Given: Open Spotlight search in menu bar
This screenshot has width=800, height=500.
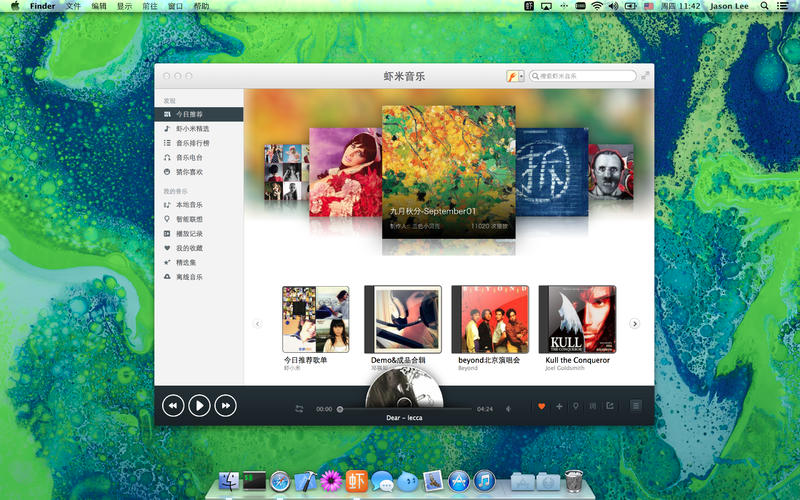Looking at the screenshot, I should [x=764, y=6].
